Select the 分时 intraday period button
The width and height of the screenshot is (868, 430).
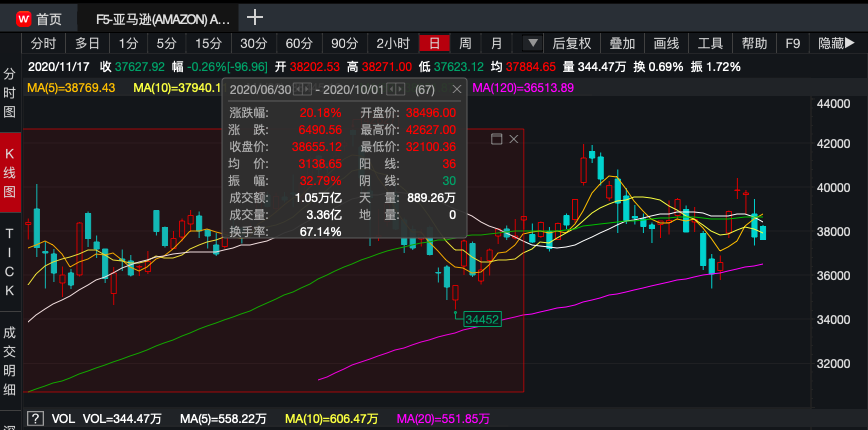pyautogui.click(x=43, y=44)
